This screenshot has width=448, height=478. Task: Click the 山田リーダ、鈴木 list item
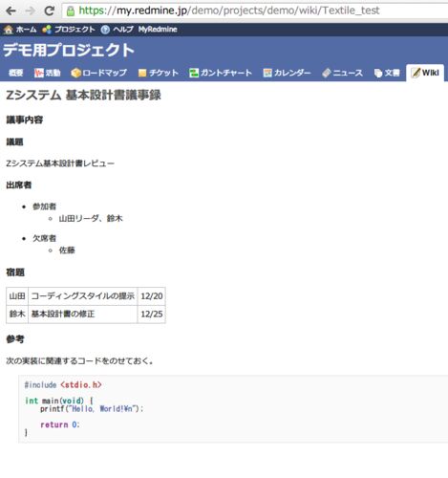point(91,219)
